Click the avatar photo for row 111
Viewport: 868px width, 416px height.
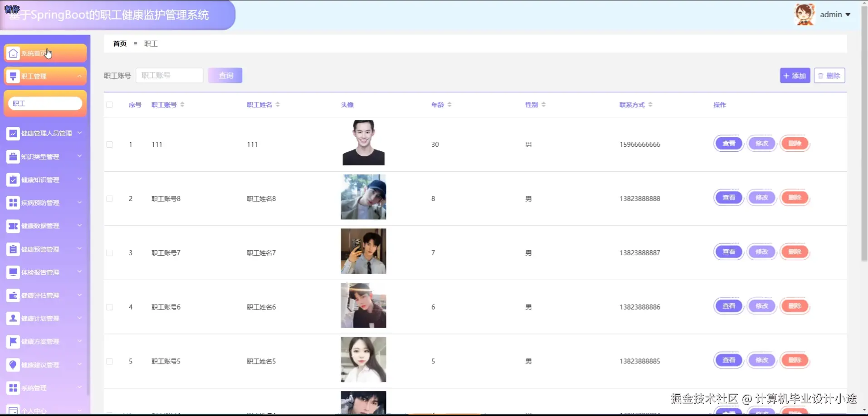364,143
